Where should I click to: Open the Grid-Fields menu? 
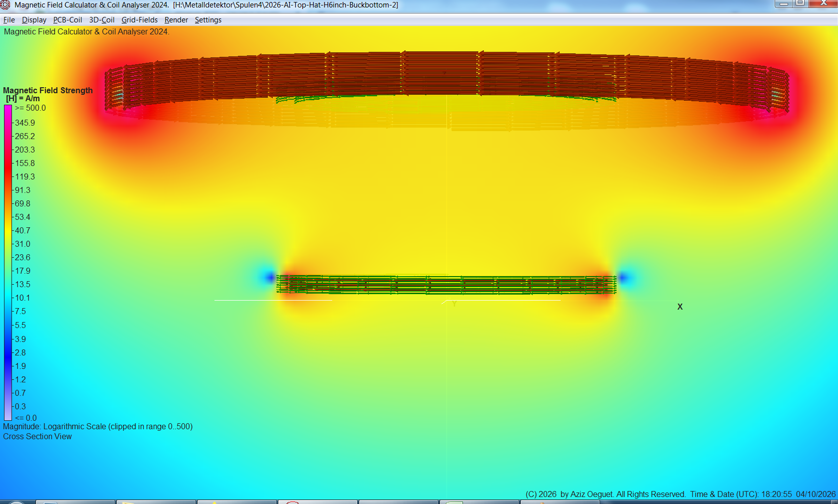point(139,20)
